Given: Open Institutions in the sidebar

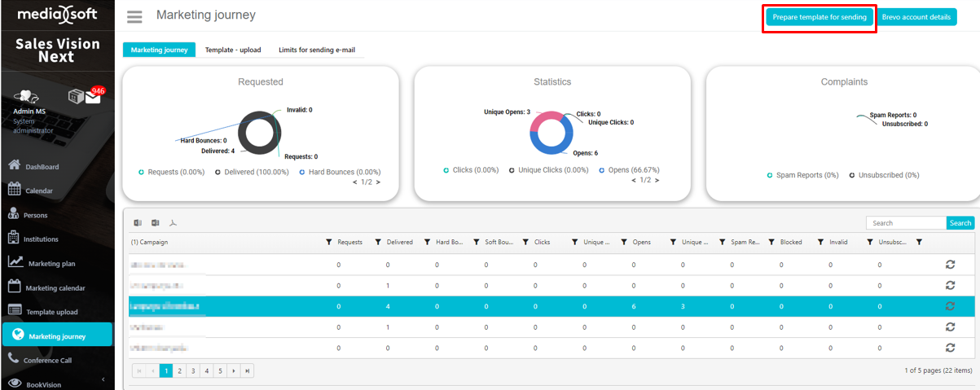Looking at the screenshot, I should click(41, 239).
